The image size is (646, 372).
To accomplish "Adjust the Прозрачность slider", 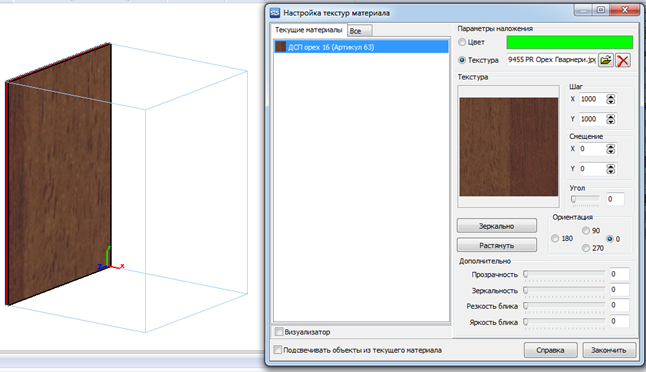I will [564, 274].
